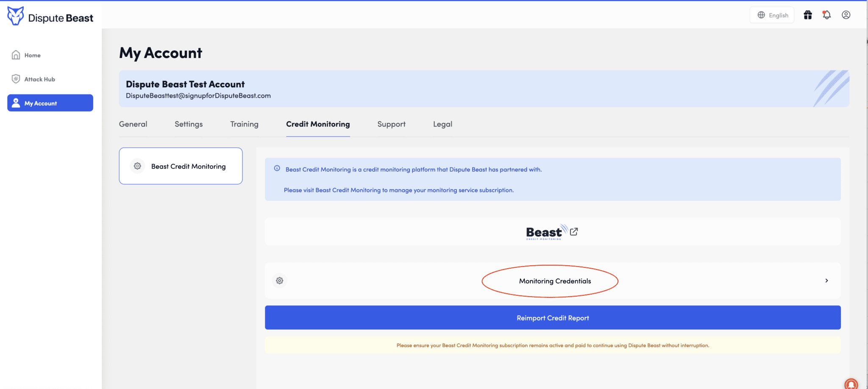The height and width of the screenshot is (389, 868).
Task: Open the user profile avatar icon
Action: pos(846,14)
